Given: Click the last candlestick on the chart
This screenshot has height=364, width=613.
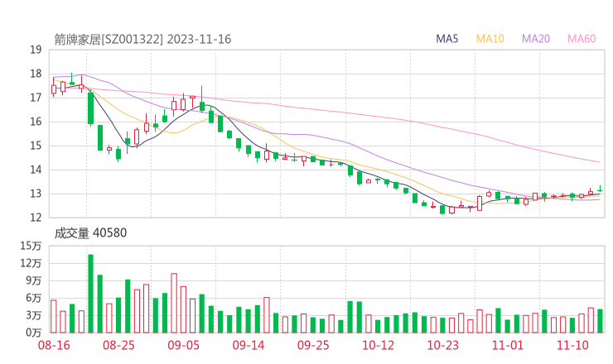Looking at the screenshot, I should click(600, 189).
